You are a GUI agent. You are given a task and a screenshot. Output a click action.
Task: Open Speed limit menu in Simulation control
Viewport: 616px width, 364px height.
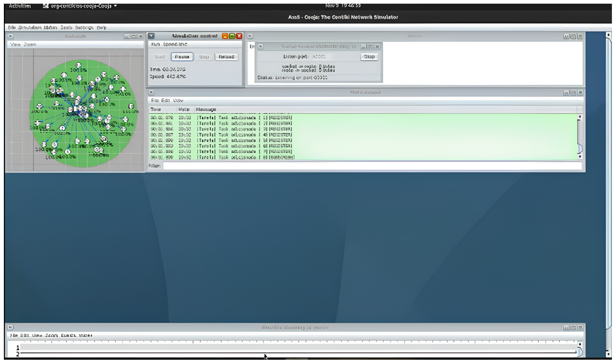(175, 44)
